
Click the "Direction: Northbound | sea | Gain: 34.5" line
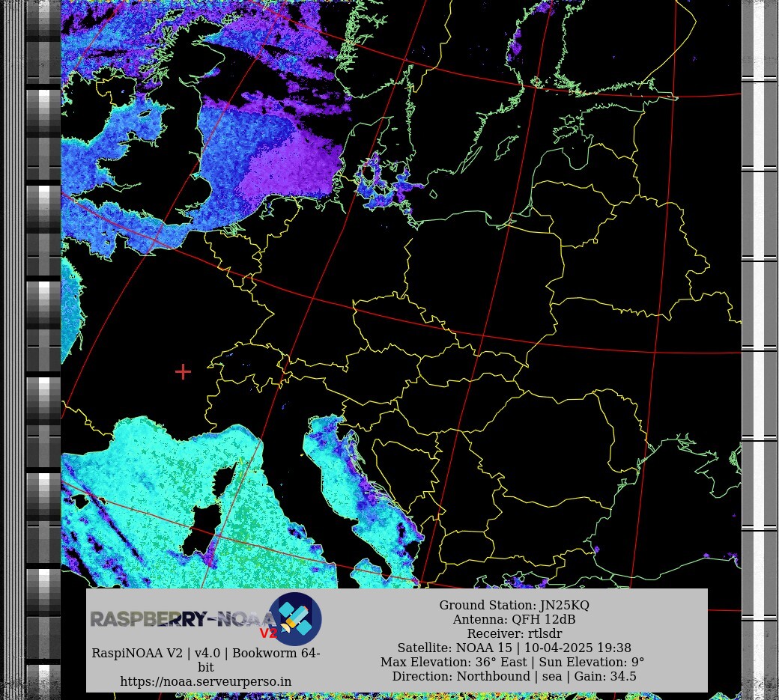pyautogui.click(x=514, y=676)
